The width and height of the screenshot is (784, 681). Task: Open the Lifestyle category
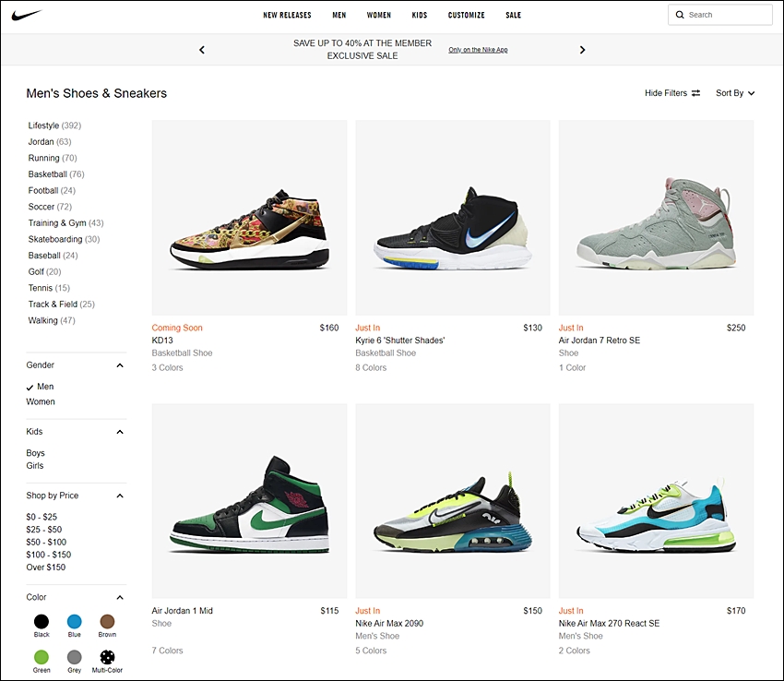coord(54,125)
